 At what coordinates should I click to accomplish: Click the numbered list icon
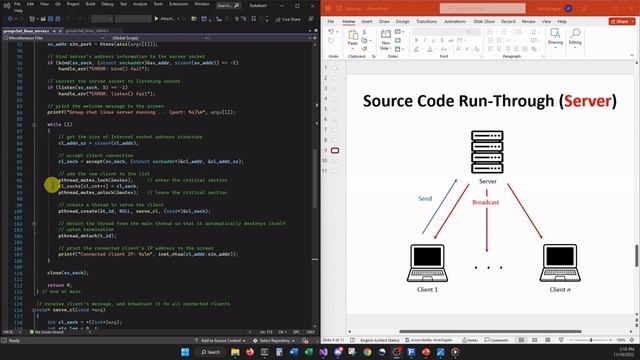pyautogui.click(x=505, y=32)
